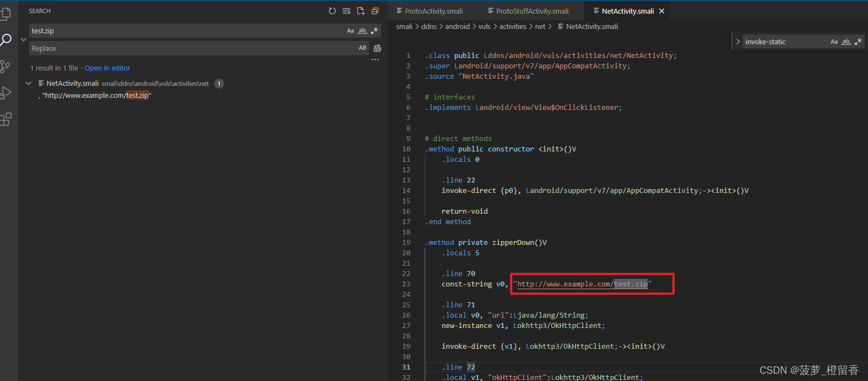Collapse all search results
This screenshot has width=868, height=381.
tap(375, 11)
